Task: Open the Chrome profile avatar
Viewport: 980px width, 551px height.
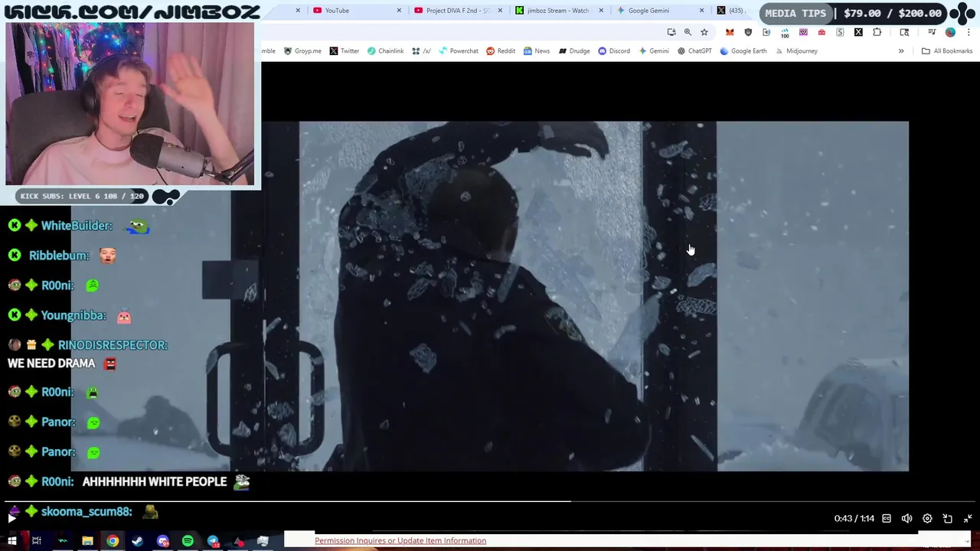Action: tap(950, 32)
